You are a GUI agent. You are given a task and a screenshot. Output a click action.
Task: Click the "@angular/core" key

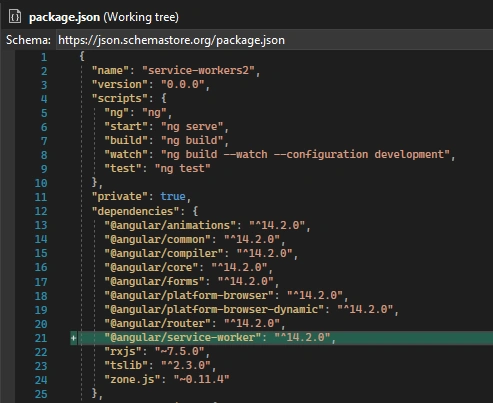tap(151, 267)
